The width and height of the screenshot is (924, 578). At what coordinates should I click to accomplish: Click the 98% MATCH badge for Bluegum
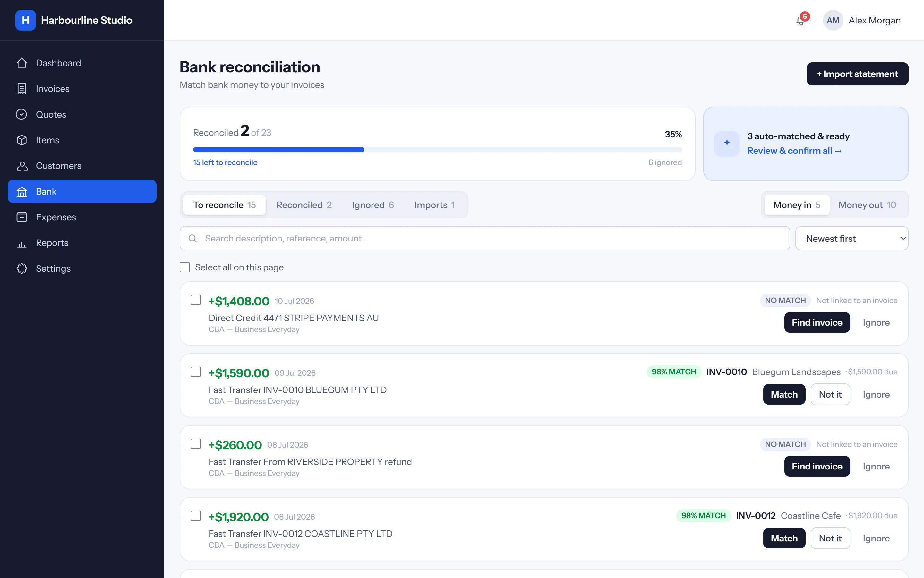coord(674,372)
